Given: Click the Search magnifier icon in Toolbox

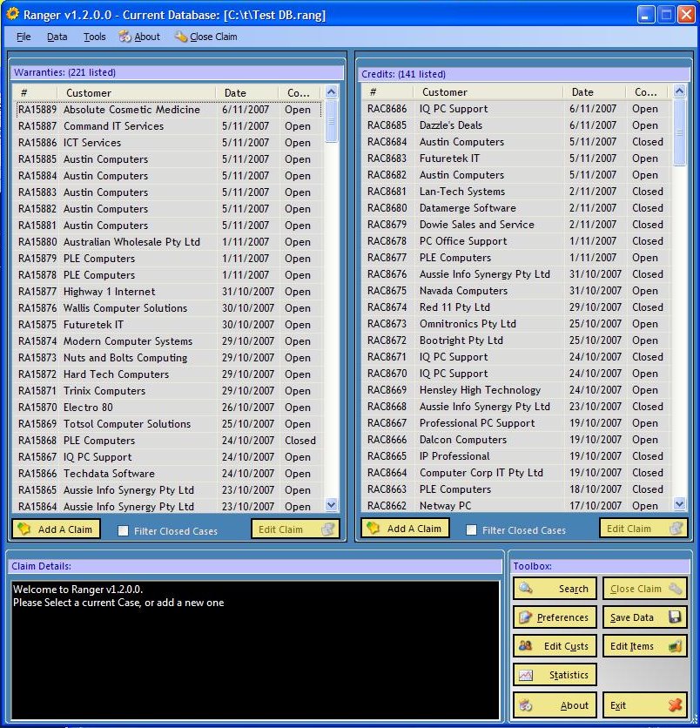Looking at the screenshot, I should pyautogui.click(x=526, y=589).
